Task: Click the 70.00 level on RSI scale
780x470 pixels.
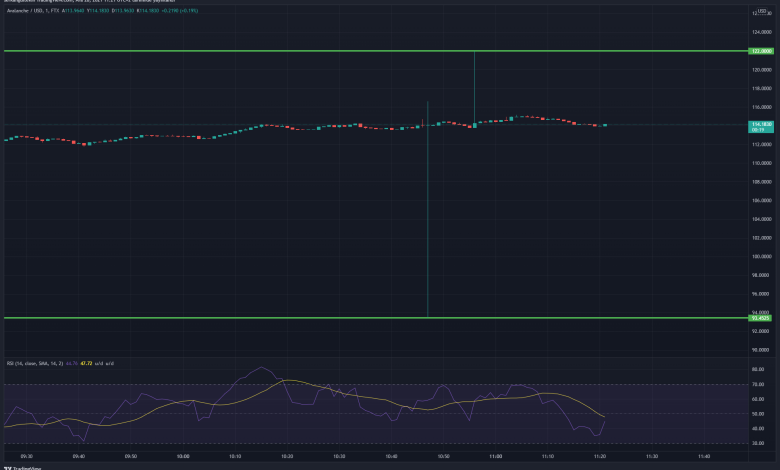Action: (761, 384)
